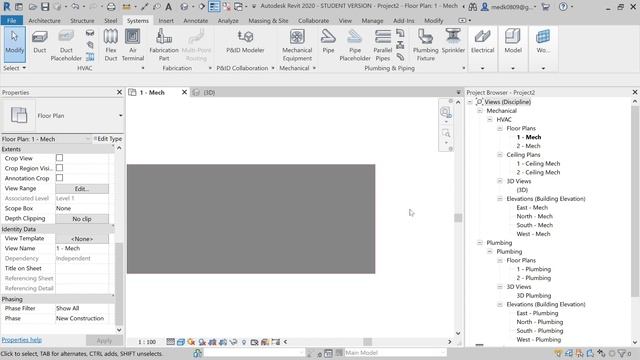Activate the Duct tool
Screen dimensions: 640x360
(x=40, y=42)
